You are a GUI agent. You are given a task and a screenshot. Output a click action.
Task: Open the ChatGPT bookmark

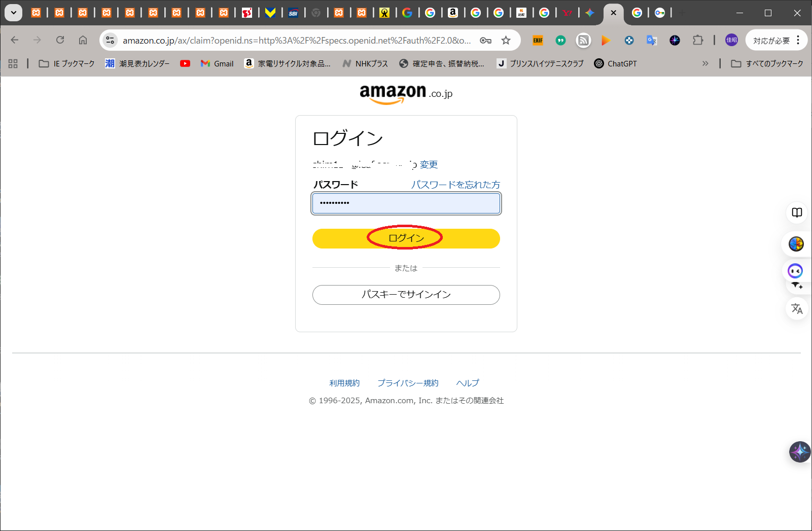615,63
